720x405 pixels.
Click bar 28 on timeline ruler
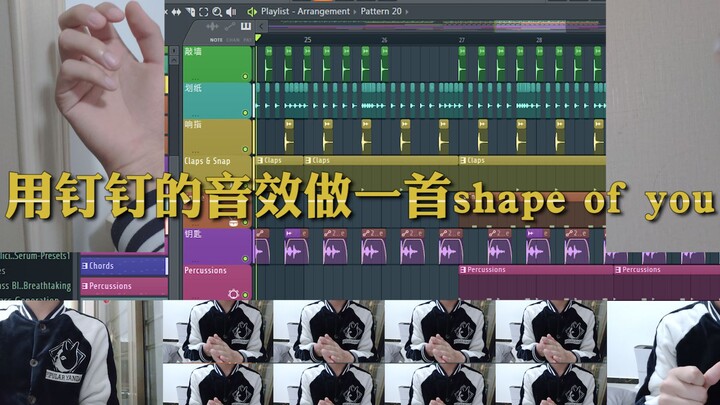(539, 40)
